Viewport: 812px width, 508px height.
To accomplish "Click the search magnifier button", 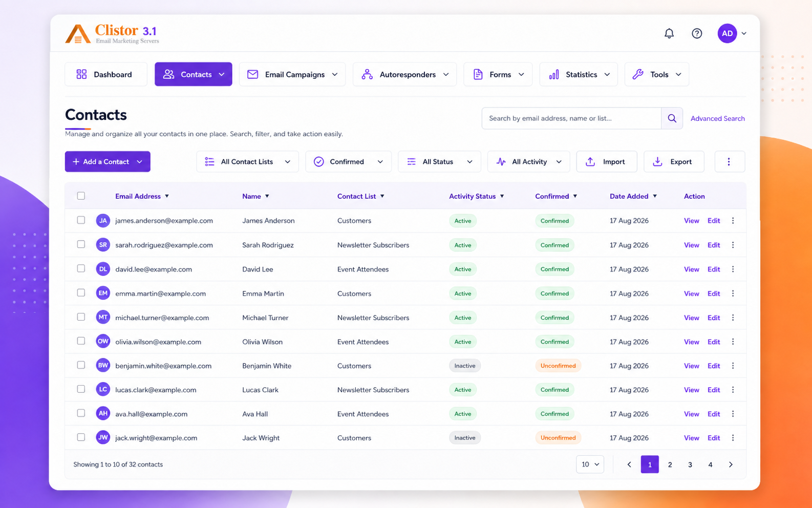I will click(672, 118).
